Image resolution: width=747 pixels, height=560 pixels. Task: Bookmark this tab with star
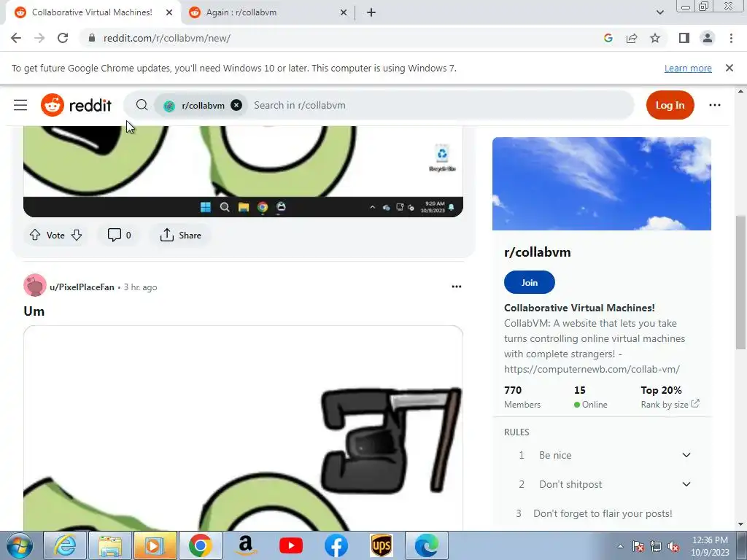tap(655, 38)
